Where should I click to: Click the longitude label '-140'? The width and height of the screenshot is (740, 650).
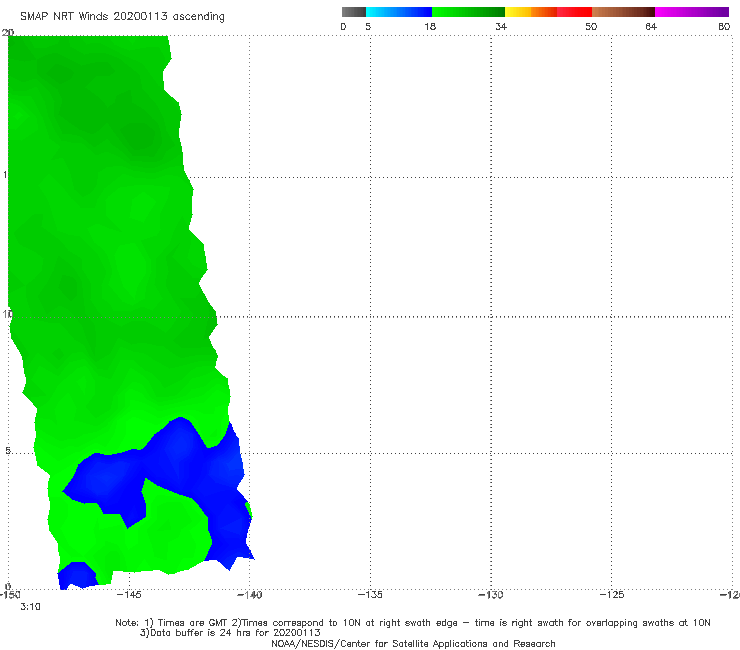point(250,594)
